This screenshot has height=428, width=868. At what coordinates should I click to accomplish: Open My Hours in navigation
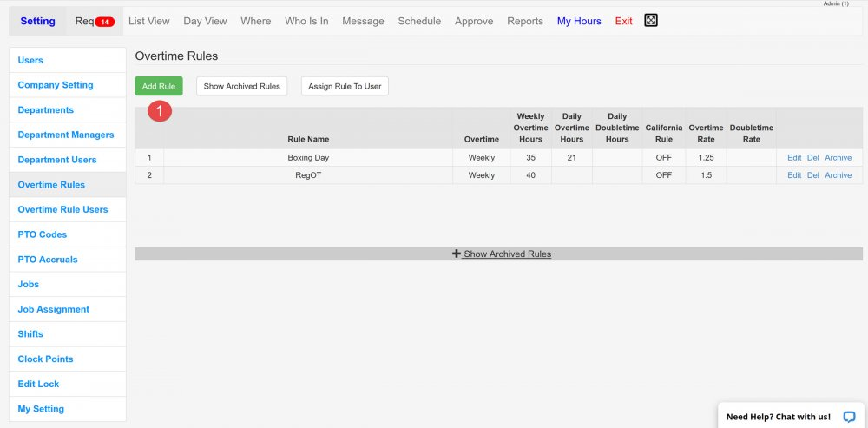pos(579,21)
